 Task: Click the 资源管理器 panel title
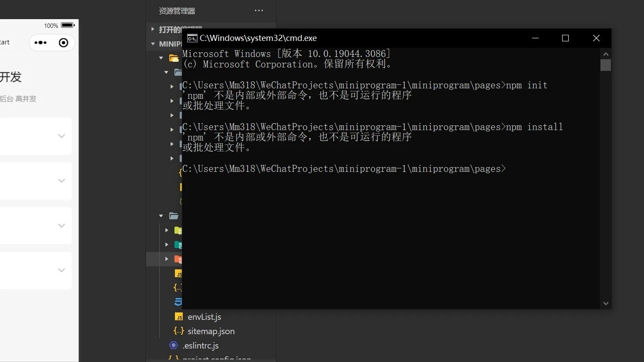click(x=177, y=11)
